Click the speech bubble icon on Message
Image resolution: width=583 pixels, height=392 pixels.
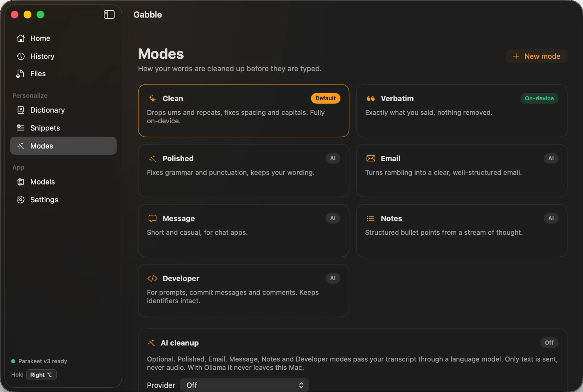click(x=152, y=218)
